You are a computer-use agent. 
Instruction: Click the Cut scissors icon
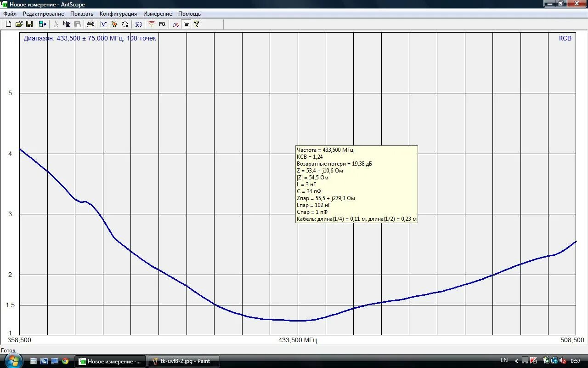(56, 24)
